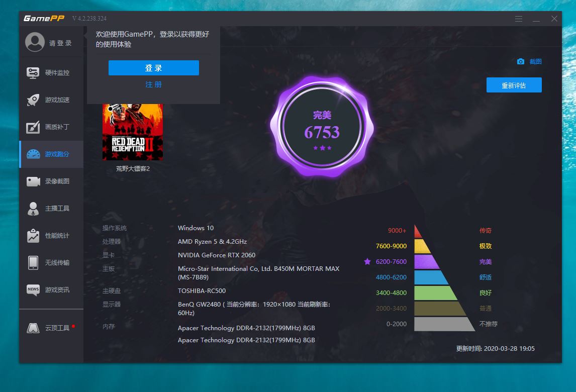
Task: Click 请登录 text in sidebar
Action: pos(60,43)
